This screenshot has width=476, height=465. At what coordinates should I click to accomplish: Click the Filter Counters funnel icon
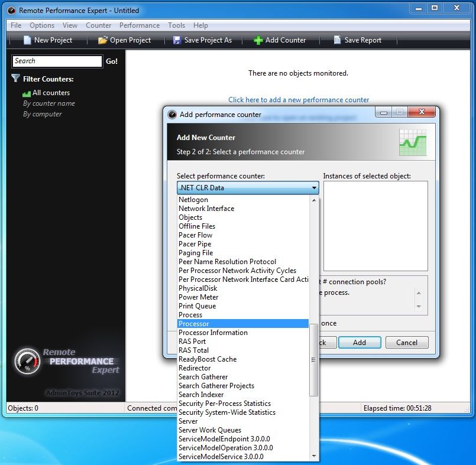pos(15,78)
